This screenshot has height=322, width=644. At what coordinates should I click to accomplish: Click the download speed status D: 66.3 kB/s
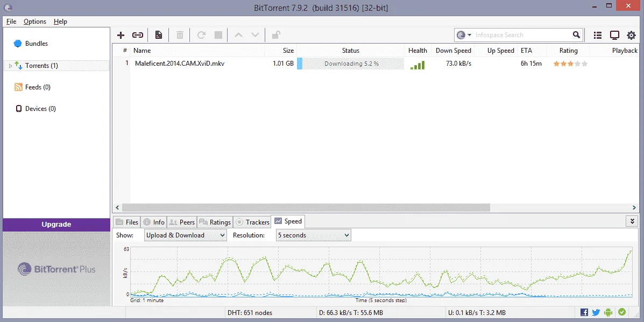351,313
